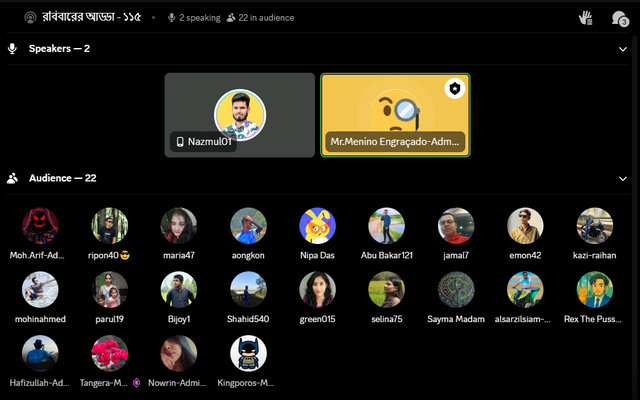Click the '22 in audience' text
The height and width of the screenshot is (400, 640).
click(x=266, y=18)
